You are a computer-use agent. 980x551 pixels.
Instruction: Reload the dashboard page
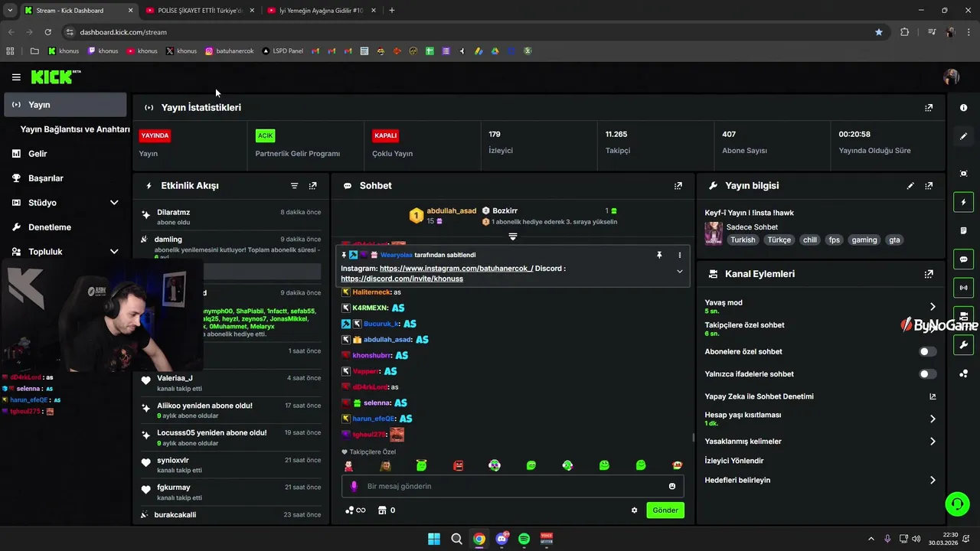pyautogui.click(x=47, y=32)
